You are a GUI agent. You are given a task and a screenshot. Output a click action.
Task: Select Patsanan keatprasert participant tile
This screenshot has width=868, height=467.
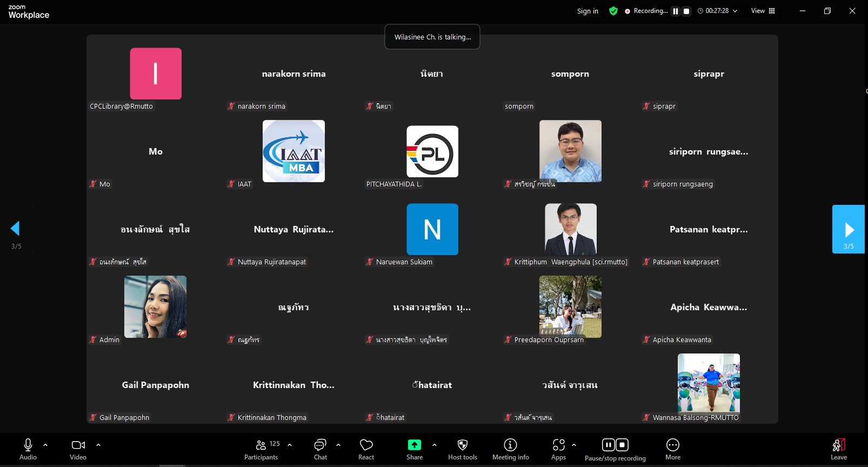[x=709, y=229]
